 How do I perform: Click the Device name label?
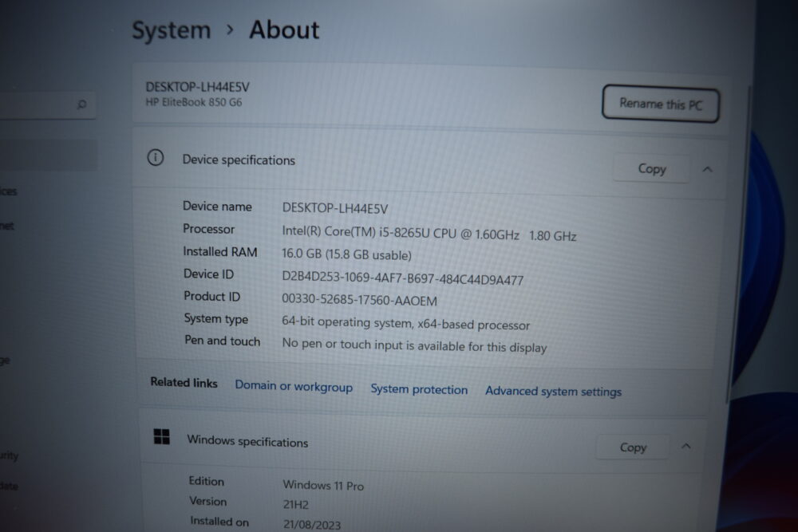217,206
